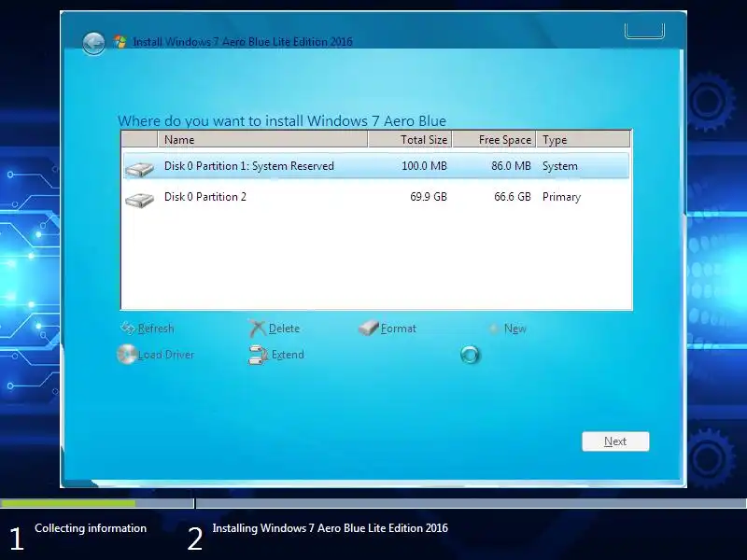Click the Refresh arrows icon
The width and height of the screenshot is (747, 560).
[x=128, y=329]
